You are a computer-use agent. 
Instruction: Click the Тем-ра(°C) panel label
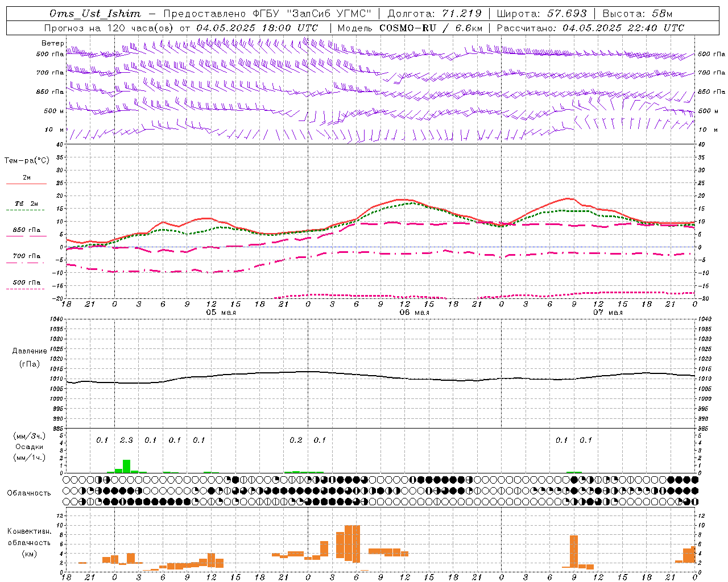click(x=27, y=161)
